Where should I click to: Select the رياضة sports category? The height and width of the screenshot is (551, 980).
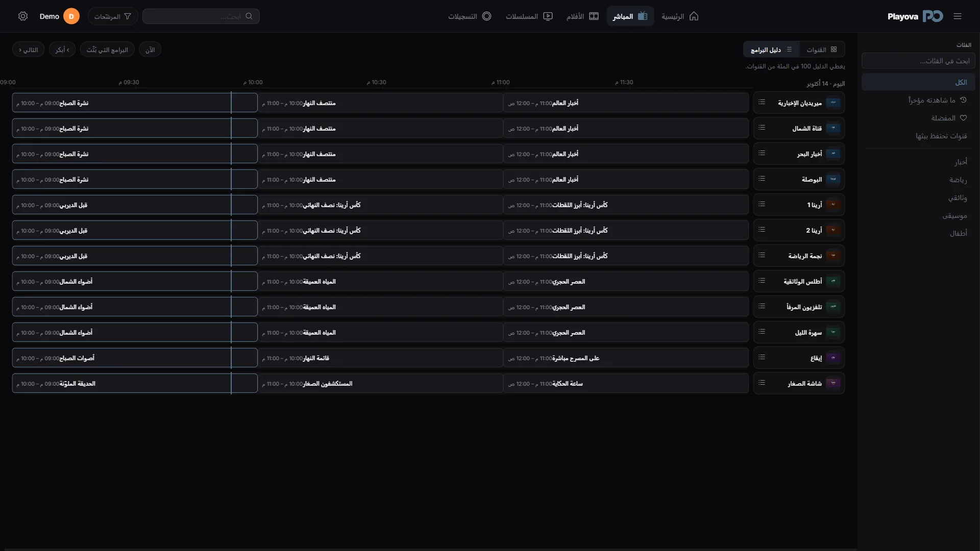point(918,180)
